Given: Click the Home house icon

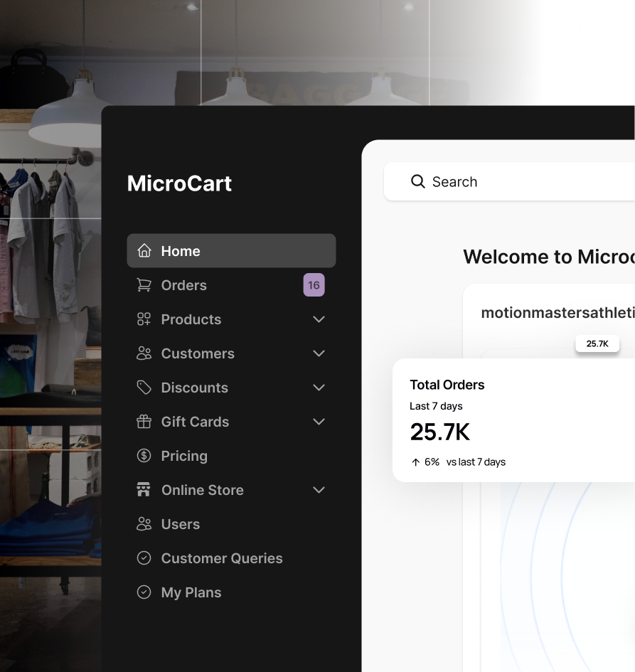Looking at the screenshot, I should tap(144, 251).
